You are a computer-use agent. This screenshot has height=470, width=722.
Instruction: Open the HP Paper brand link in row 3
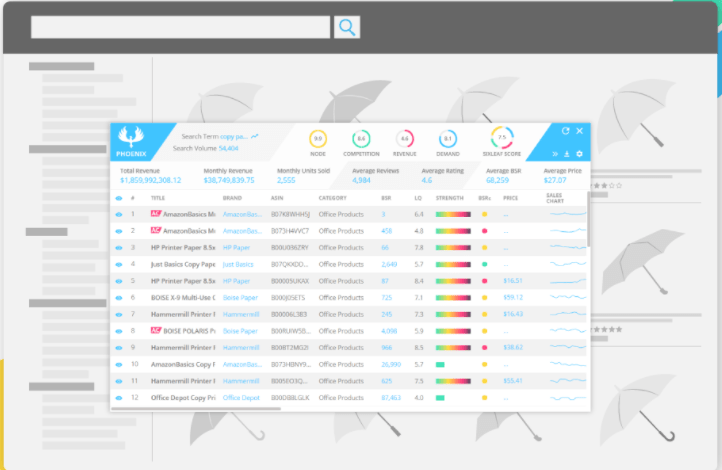pos(236,248)
